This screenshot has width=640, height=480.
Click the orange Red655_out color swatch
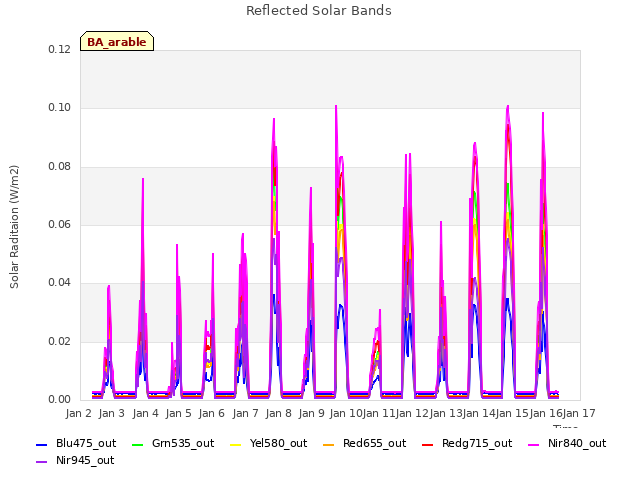[x=329, y=444]
